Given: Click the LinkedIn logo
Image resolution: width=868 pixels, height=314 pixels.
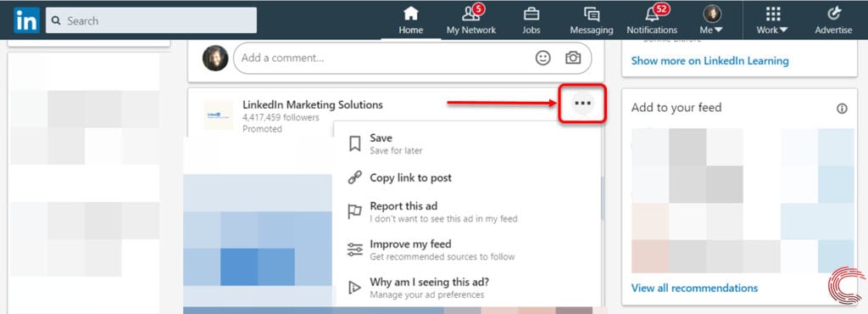Looking at the screenshot, I should click(26, 20).
